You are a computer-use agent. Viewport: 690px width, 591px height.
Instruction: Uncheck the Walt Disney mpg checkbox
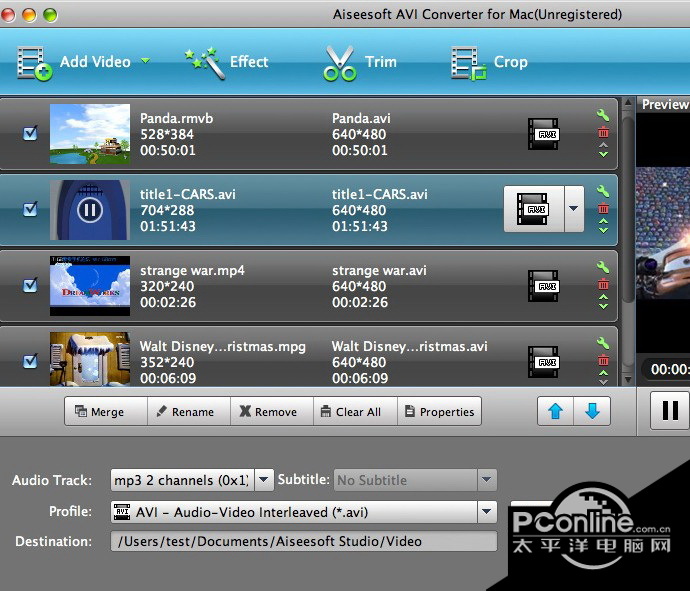tap(30, 361)
